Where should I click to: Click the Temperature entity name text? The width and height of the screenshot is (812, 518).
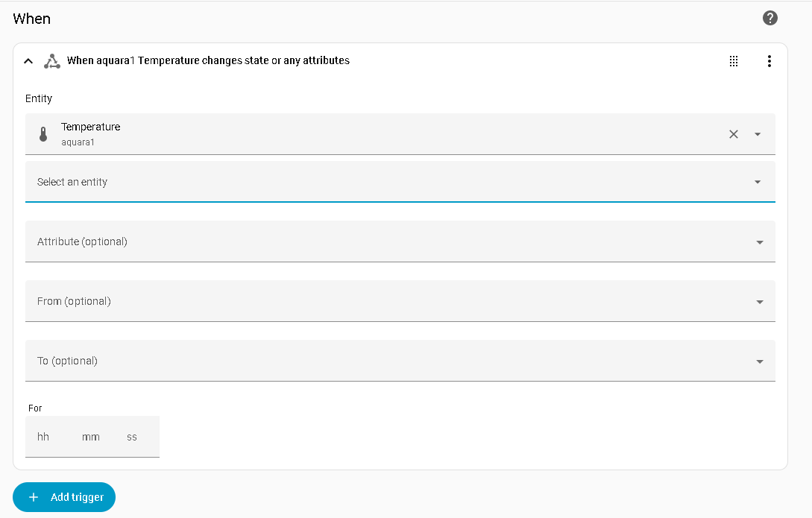pos(91,127)
